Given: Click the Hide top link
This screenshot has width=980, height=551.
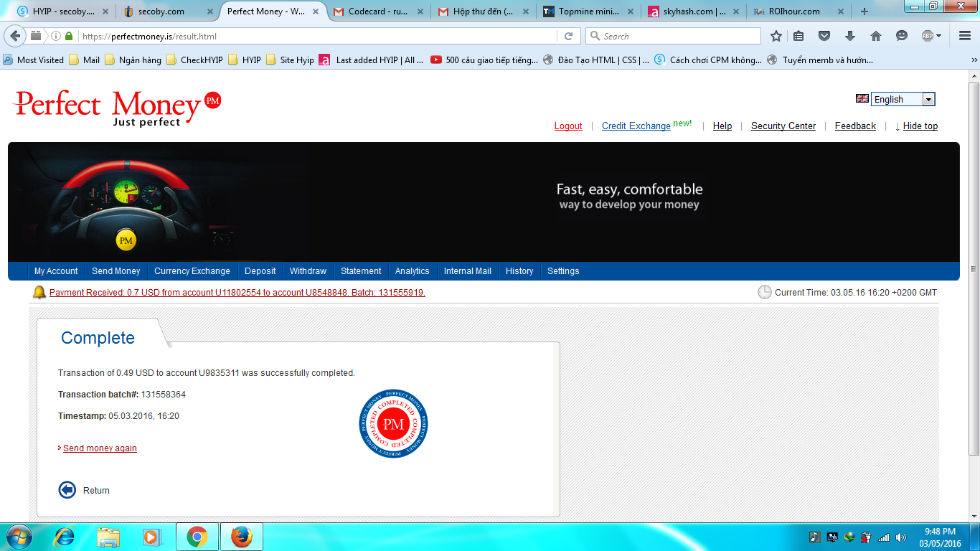Looking at the screenshot, I should (920, 126).
